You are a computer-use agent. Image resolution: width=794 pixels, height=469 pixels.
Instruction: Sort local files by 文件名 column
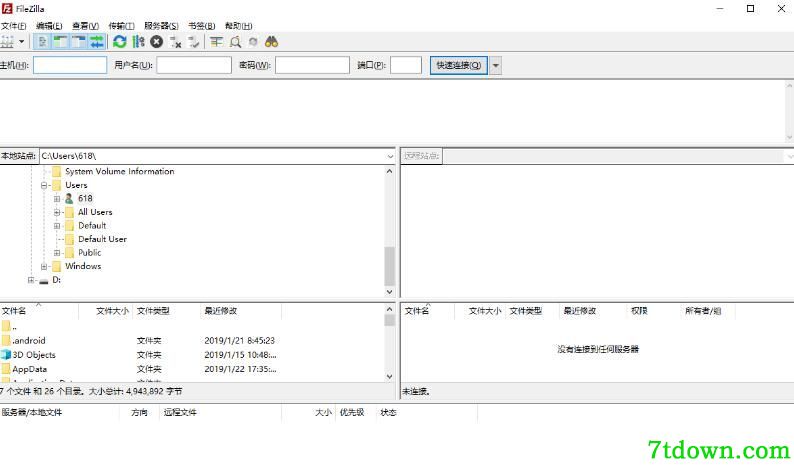point(39,311)
